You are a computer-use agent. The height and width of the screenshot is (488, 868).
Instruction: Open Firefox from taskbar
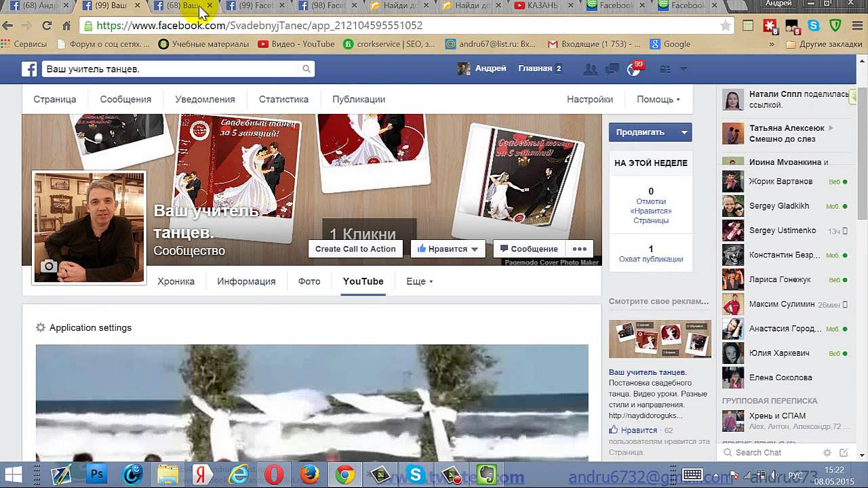[309, 474]
